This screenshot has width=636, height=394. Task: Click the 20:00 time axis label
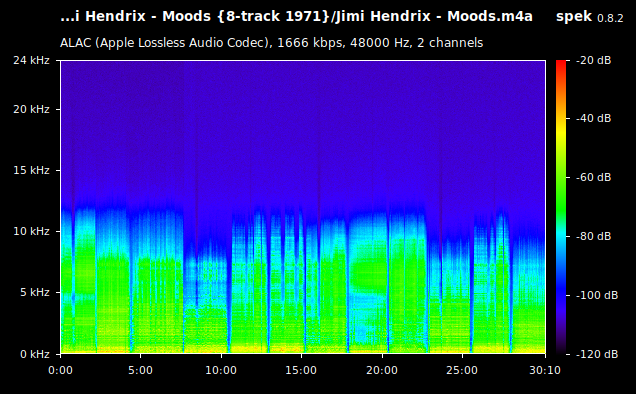(382, 370)
